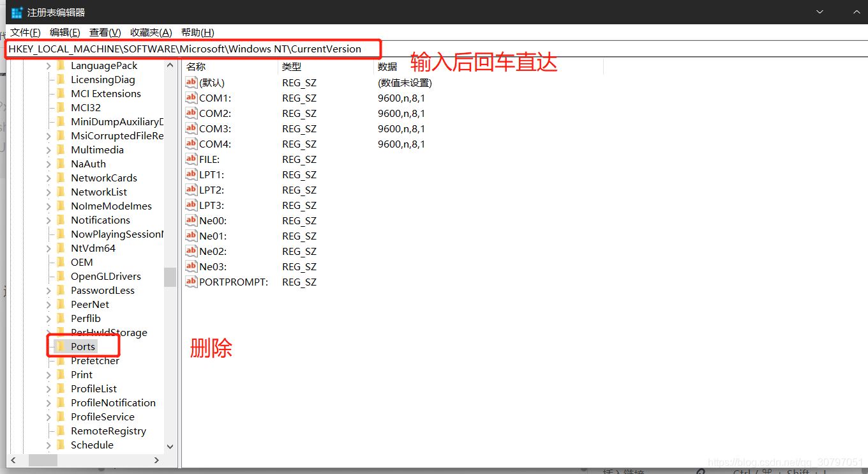Screen dimensions: 868x474
Task: Click the LPT2: string value icon
Action: click(x=191, y=190)
